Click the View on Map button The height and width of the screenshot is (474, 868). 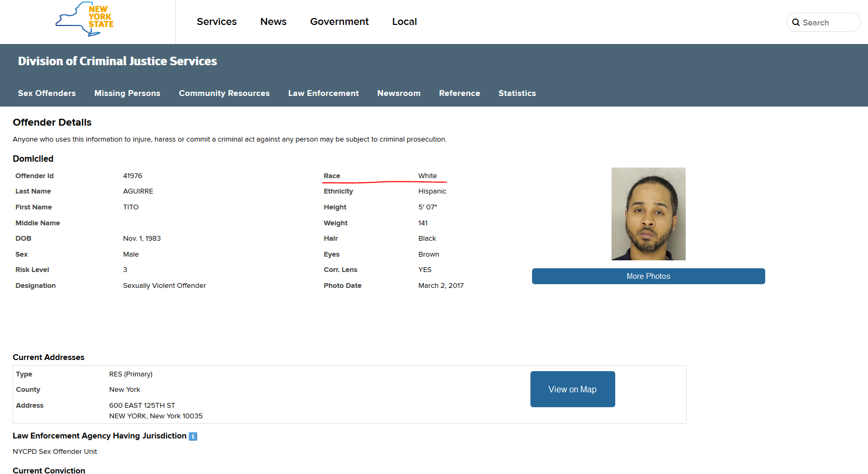(x=572, y=389)
